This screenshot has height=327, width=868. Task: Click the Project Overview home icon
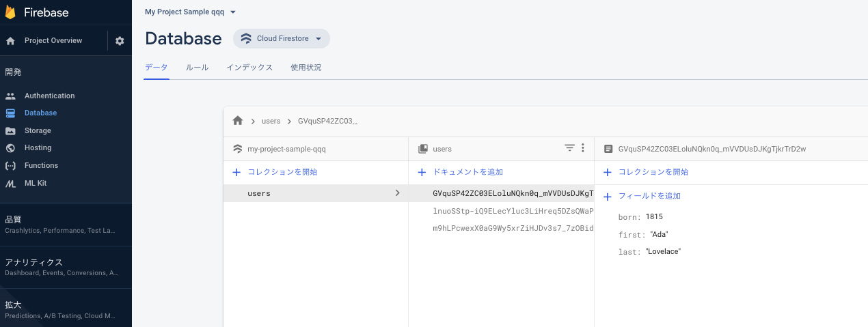pyautogui.click(x=10, y=41)
